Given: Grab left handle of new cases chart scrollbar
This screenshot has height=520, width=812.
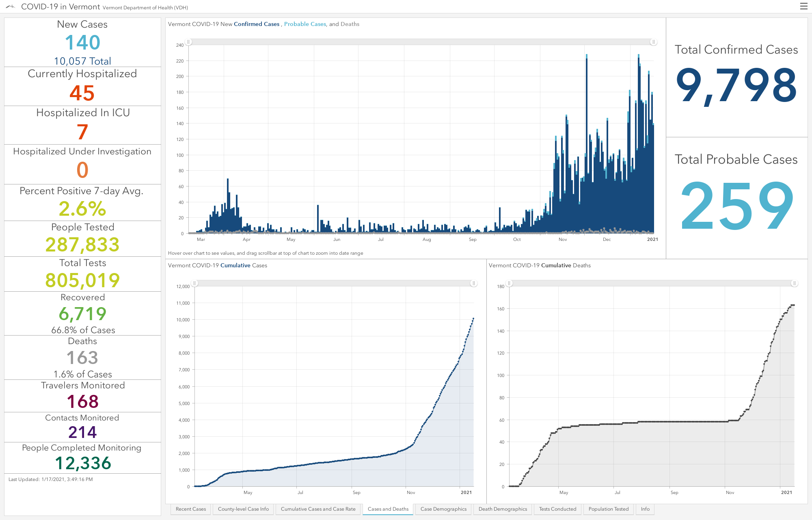Looking at the screenshot, I should point(188,42).
